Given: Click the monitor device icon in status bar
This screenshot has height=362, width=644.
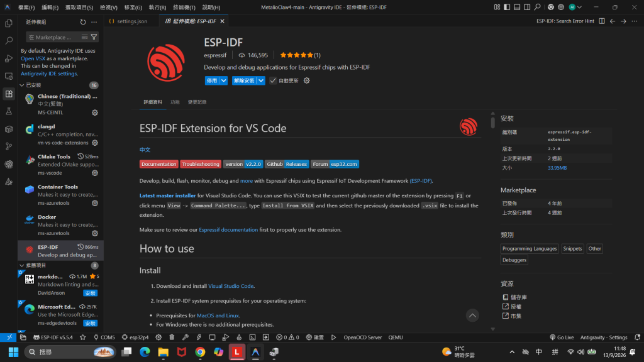Looking at the screenshot, I should [x=212, y=337].
